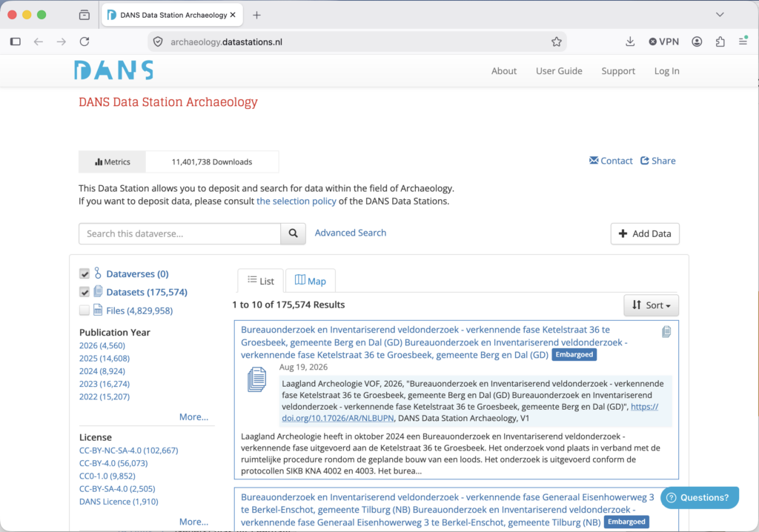
Task: Open the Questions? help widget
Action: 700,498
